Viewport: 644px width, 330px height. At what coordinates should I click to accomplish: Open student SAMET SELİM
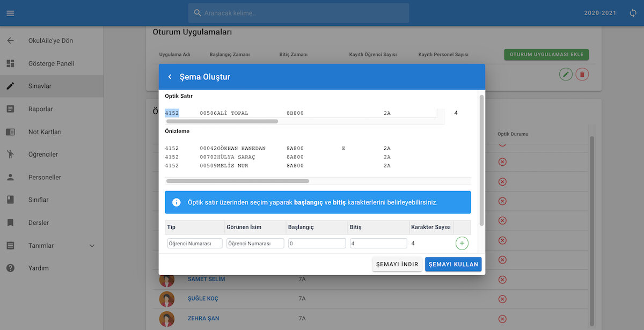pyautogui.click(x=207, y=279)
